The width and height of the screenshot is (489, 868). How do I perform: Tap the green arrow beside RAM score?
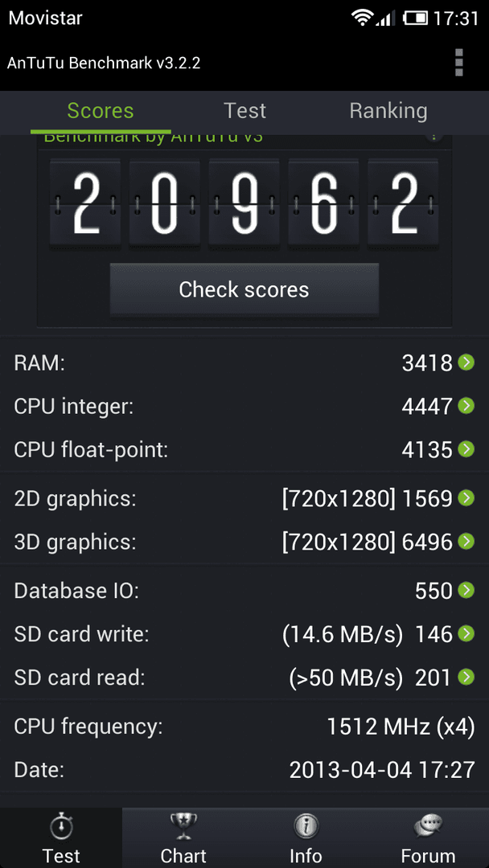[x=466, y=363]
